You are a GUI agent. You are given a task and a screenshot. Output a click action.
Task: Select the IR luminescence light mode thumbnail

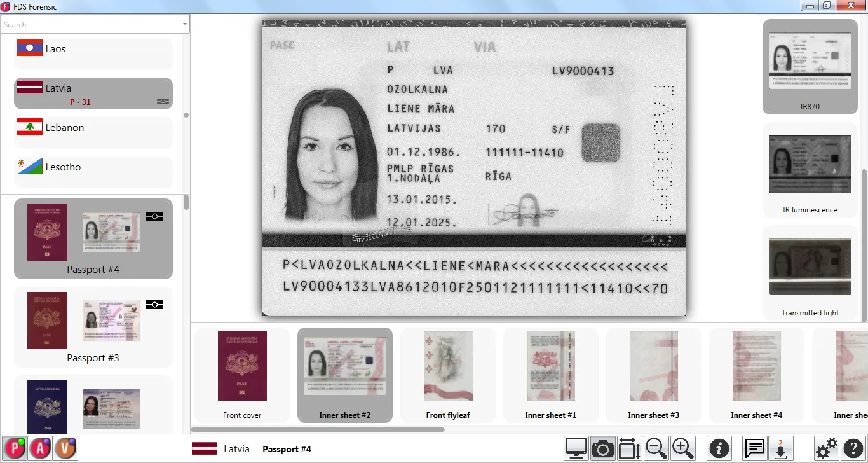point(810,170)
